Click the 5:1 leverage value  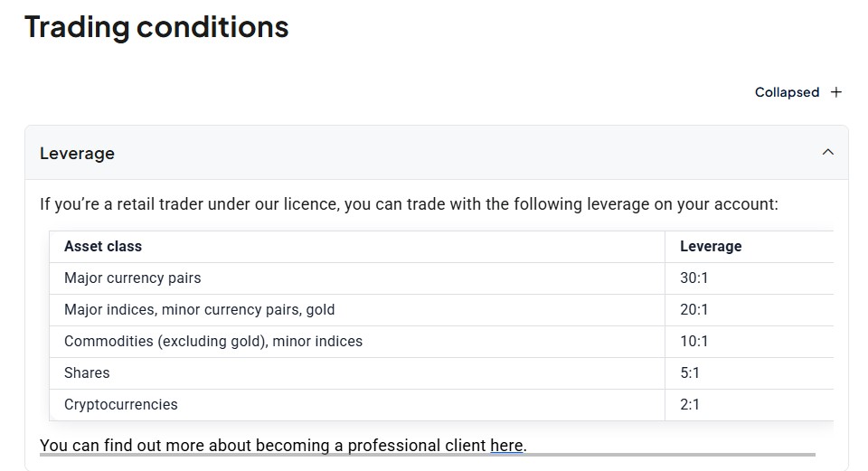690,372
